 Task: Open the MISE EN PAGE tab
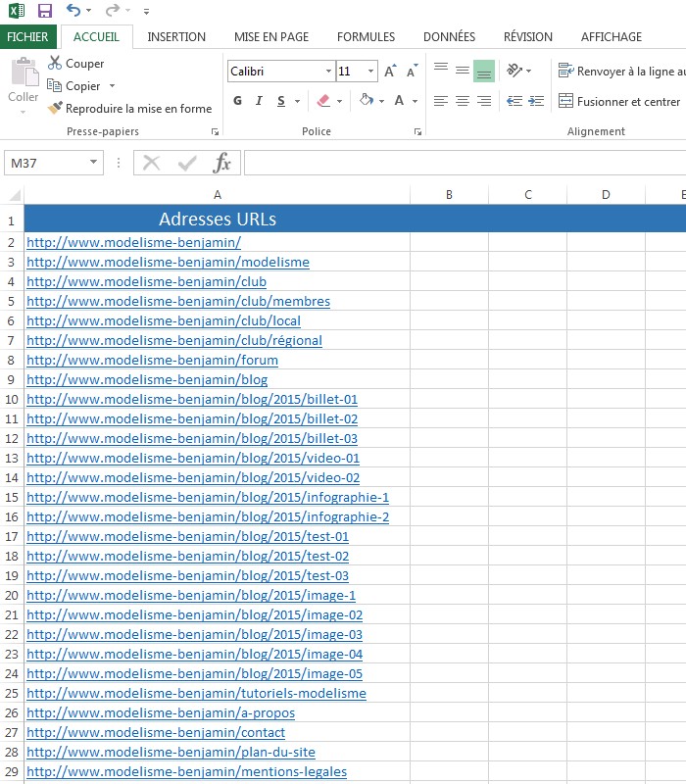point(271,37)
